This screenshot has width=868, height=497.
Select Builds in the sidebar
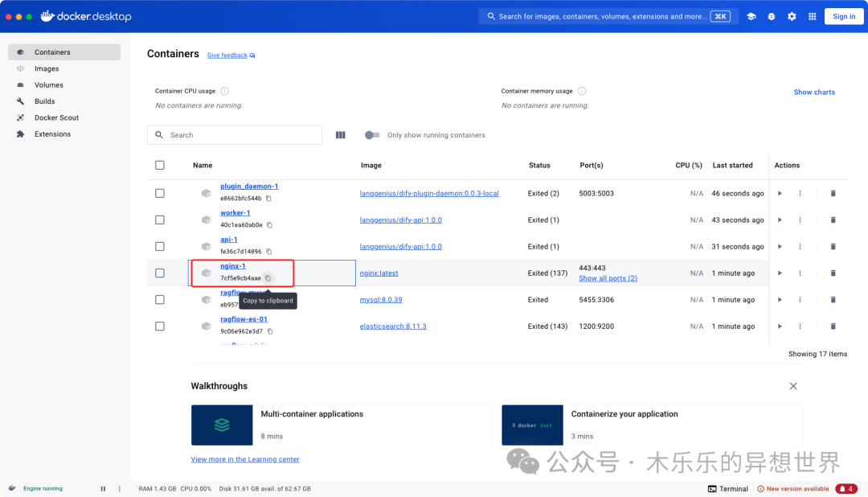pyautogui.click(x=64, y=101)
